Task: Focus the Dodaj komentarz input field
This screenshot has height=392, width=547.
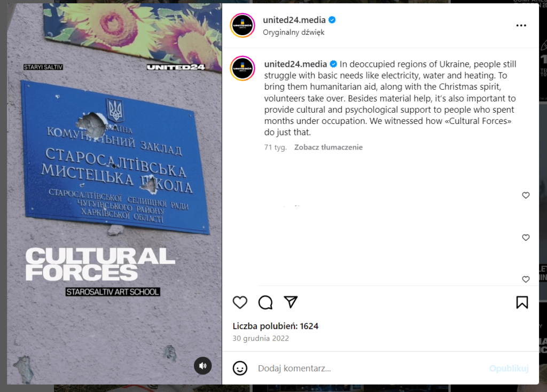Action: point(370,369)
